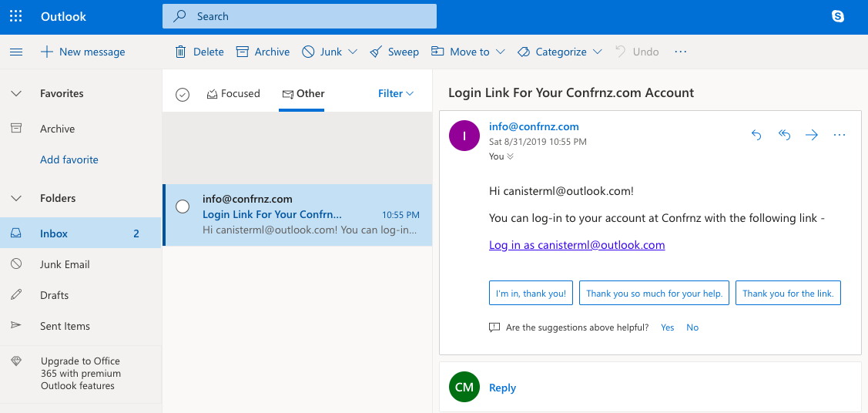This screenshot has height=413, width=868.
Task: Click the Reply link at bottom
Action: pyautogui.click(x=503, y=388)
